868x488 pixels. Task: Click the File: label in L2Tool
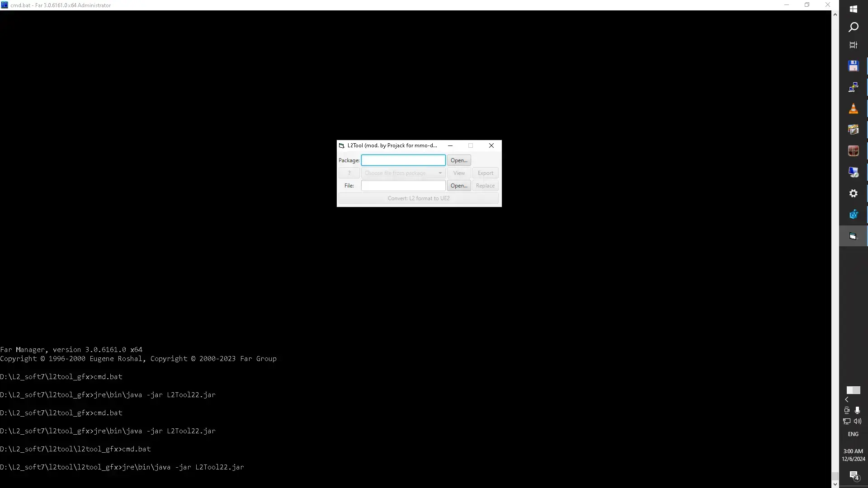click(x=349, y=186)
